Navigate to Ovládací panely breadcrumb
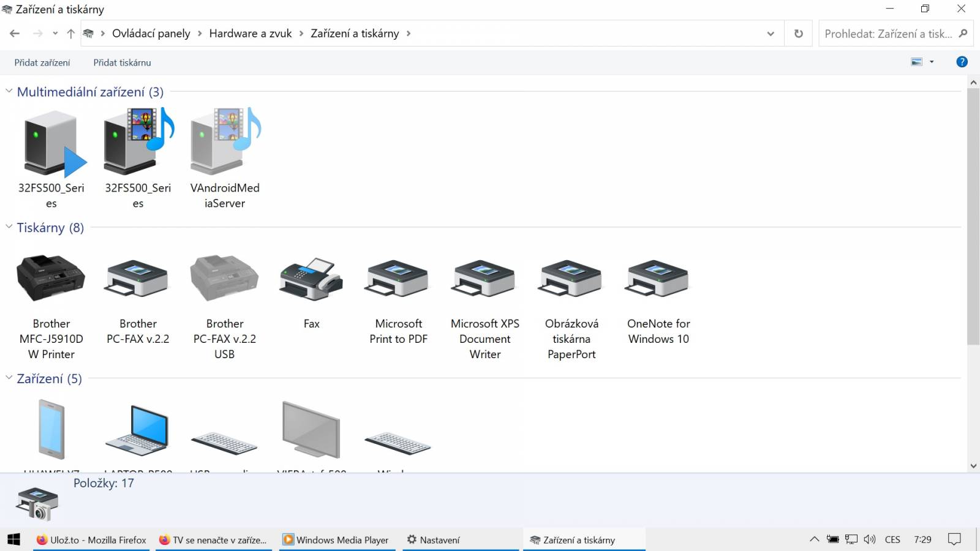 coord(151,34)
